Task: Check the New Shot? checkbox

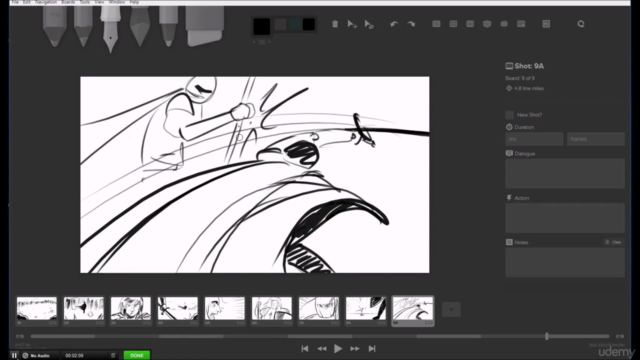Action: pyautogui.click(x=509, y=115)
